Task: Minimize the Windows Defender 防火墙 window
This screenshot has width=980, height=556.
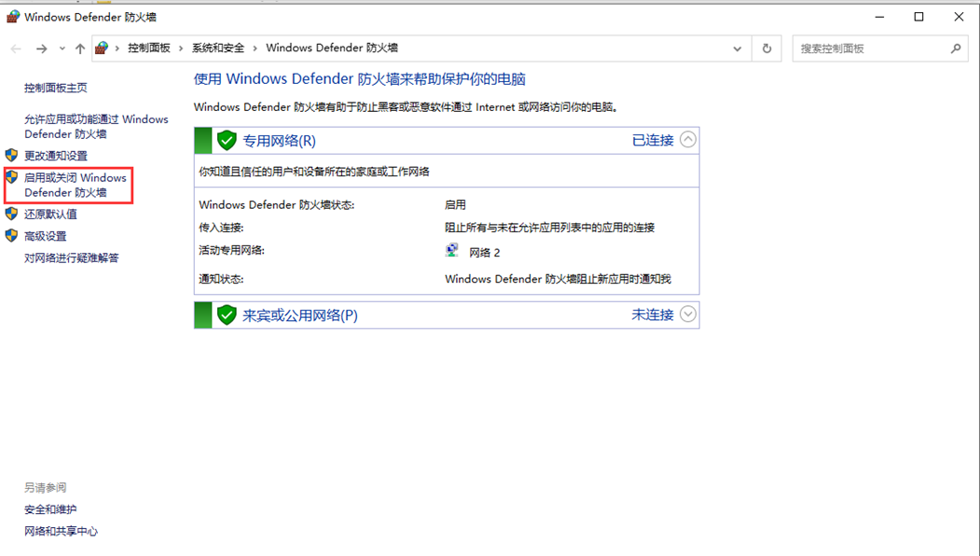Action: (x=879, y=17)
